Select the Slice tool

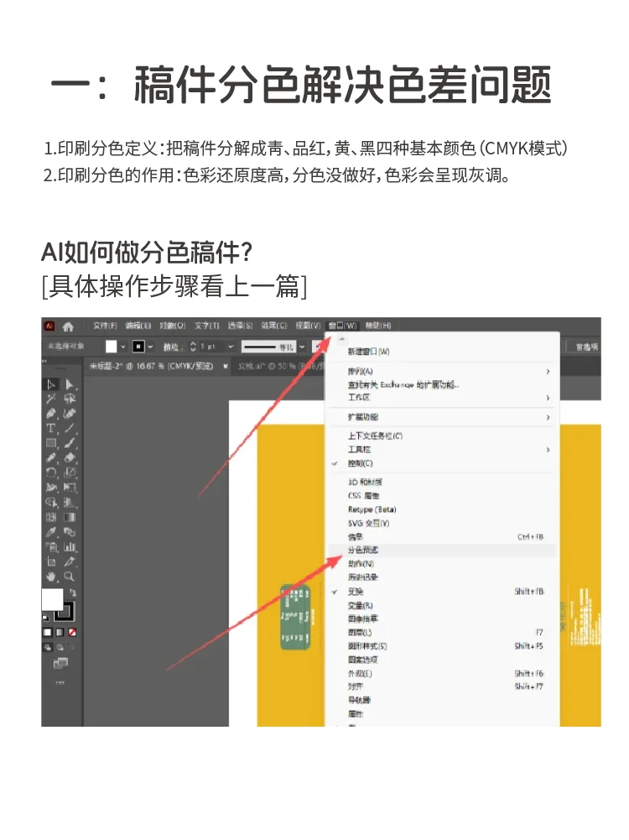point(70,562)
